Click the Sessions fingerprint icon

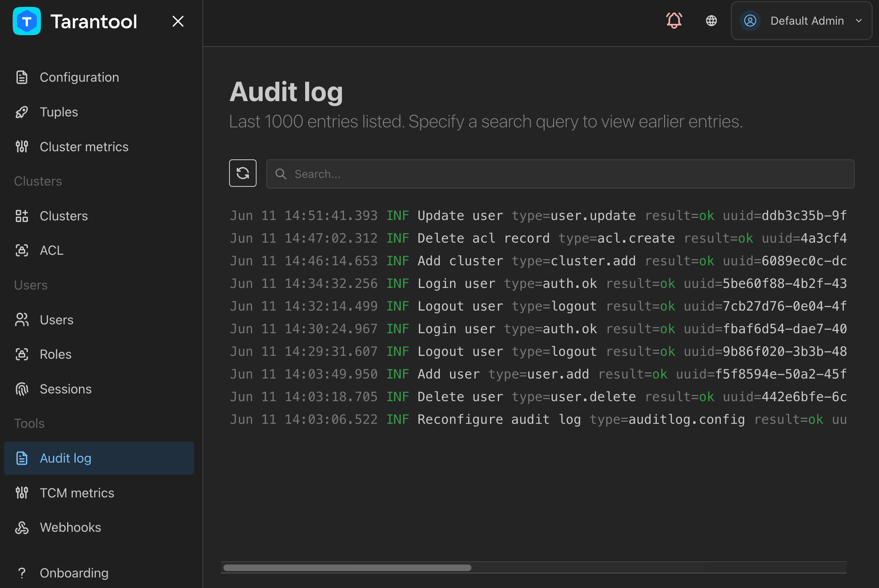[22, 389]
